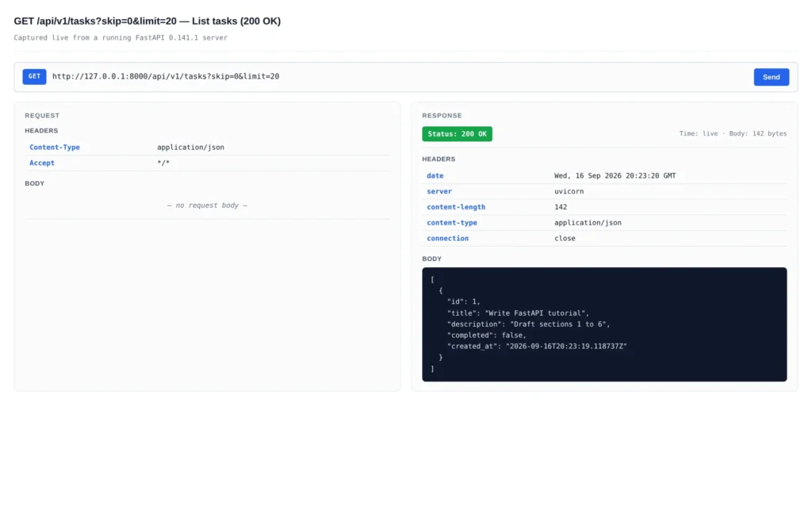Select the server response header name
The width and height of the screenshot is (812, 522).
(x=439, y=191)
